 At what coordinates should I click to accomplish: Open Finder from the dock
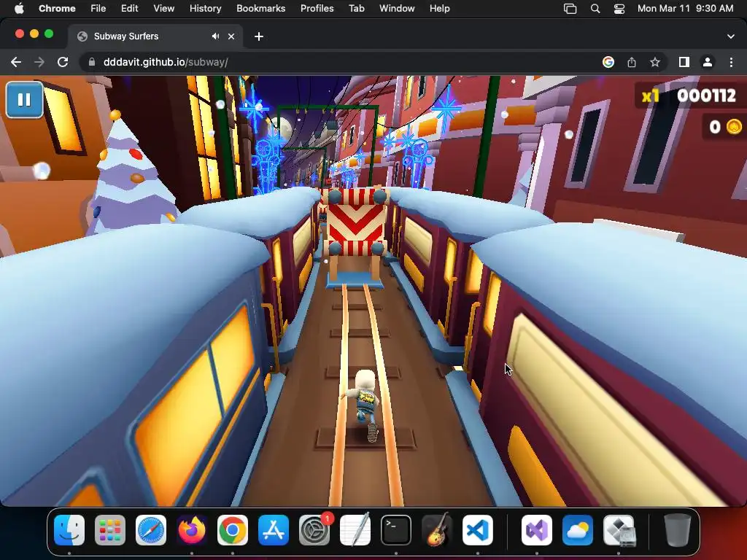pos(69,530)
